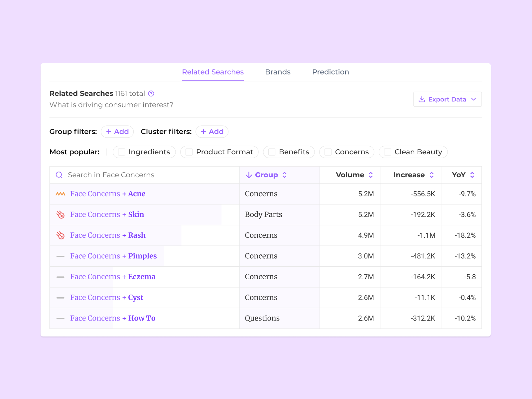532x399 pixels.
Task: Click the rising trend icon beside Face Concerns + Acne
Action: click(x=60, y=194)
